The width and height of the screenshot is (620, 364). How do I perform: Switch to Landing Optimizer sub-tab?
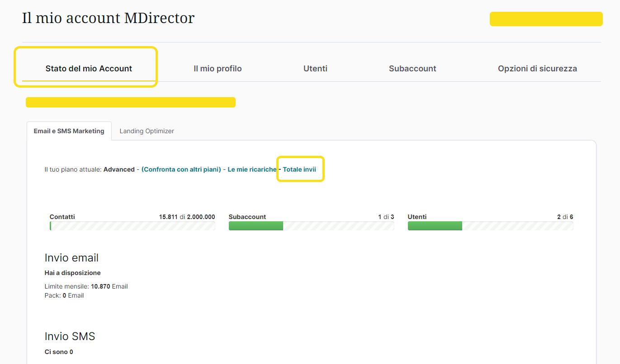coord(147,131)
